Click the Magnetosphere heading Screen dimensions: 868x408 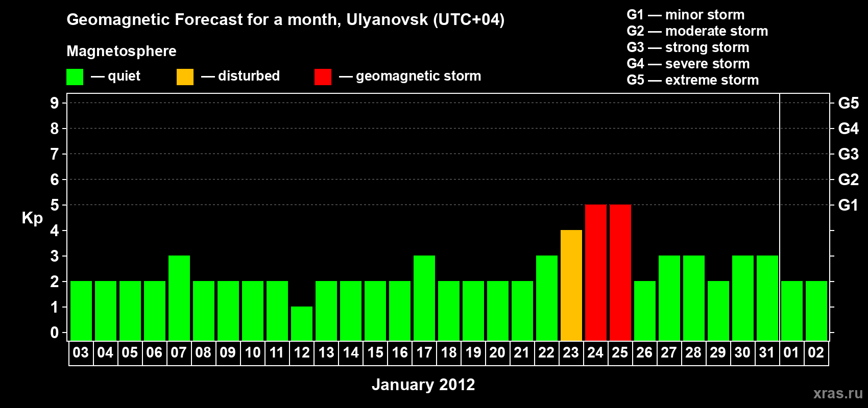point(122,52)
